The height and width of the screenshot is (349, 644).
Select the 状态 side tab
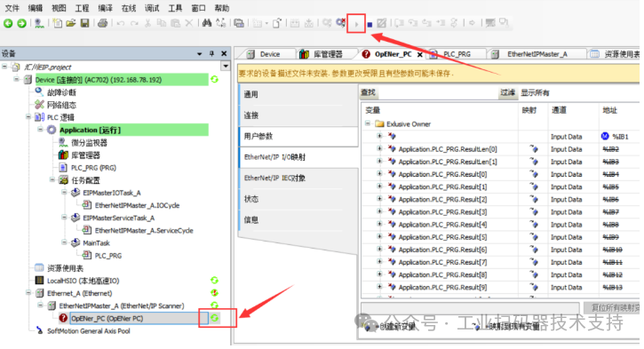(298, 199)
